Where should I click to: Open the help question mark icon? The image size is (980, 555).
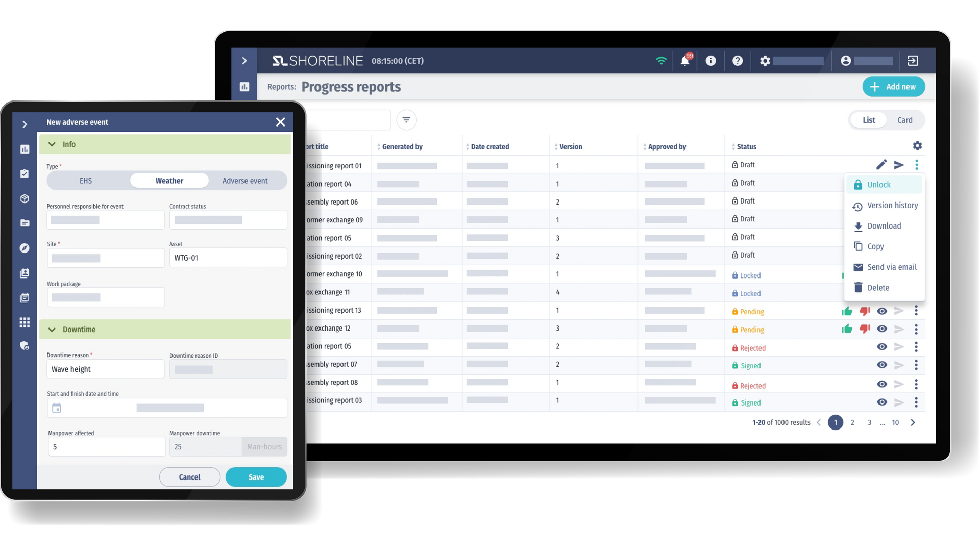pos(737,61)
